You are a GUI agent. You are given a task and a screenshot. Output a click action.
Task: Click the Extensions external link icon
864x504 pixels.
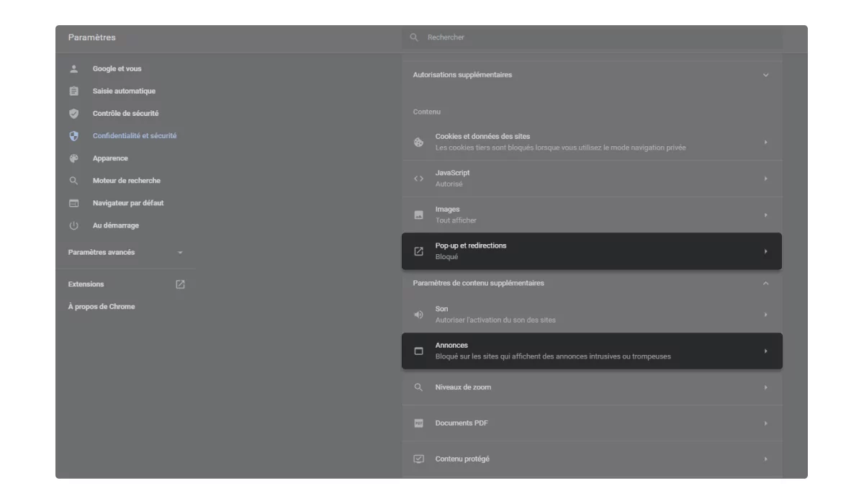coord(181,284)
